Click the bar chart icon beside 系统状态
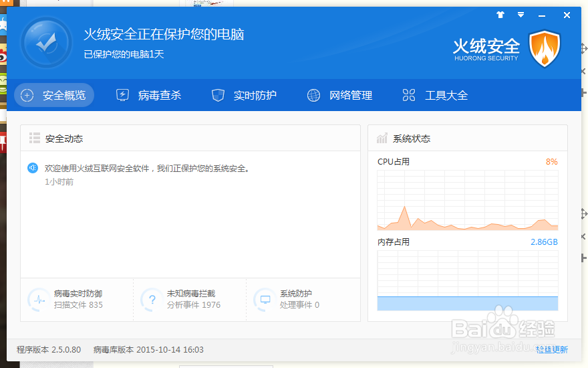Screen dimensions: 588x368 382,139
